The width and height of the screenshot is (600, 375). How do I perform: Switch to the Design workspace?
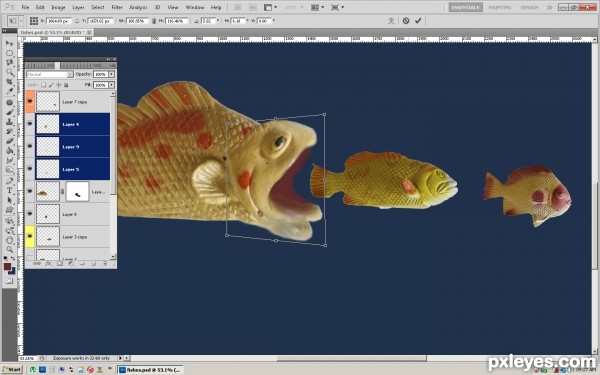(x=529, y=7)
